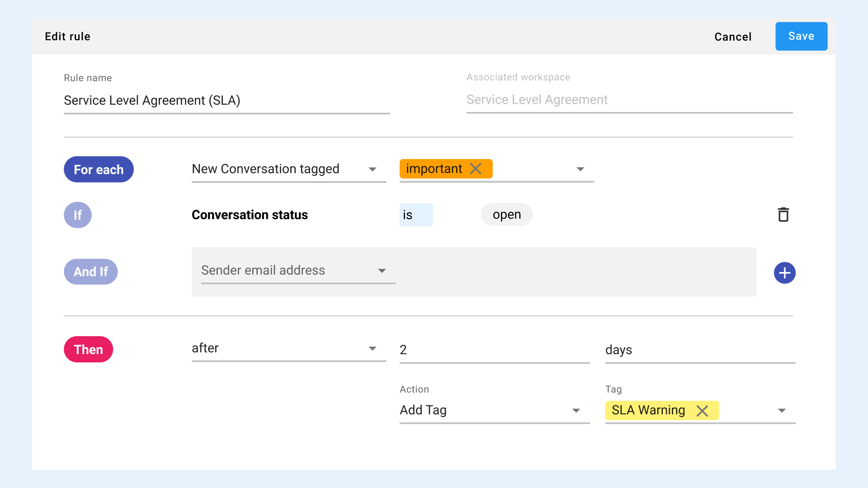This screenshot has width=868, height=488.
Task: Click the For each badge
Action: click(x=99, y=169)
